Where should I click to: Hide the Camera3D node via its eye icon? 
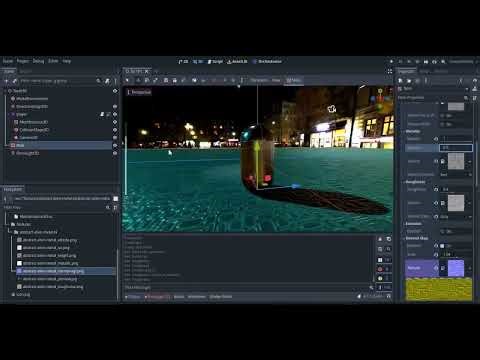tap(115, 137)
